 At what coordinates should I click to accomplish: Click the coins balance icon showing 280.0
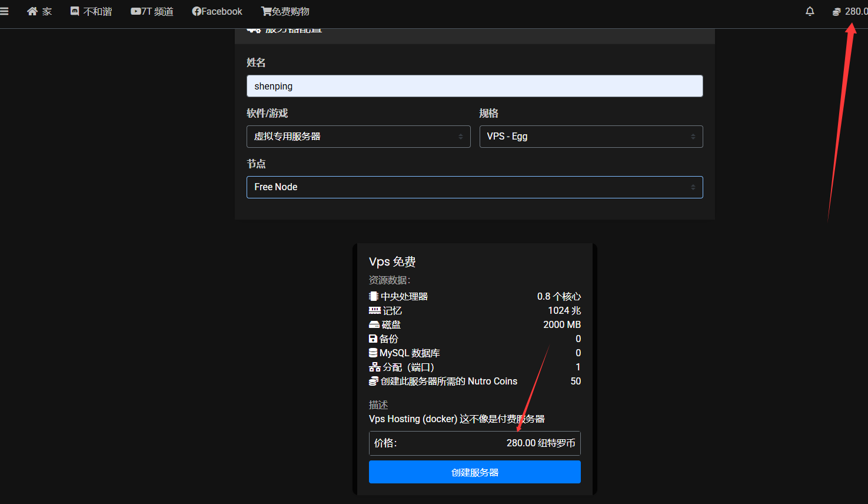coord(836,12)
